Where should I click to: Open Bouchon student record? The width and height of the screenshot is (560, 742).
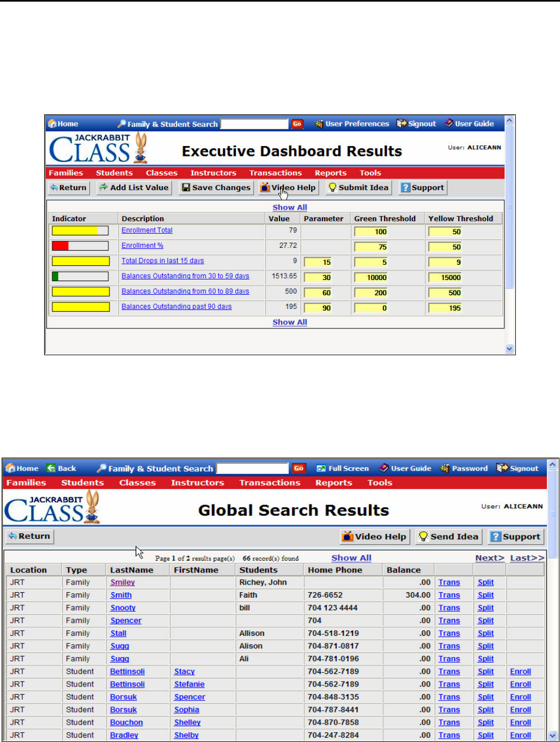[126, 722]
